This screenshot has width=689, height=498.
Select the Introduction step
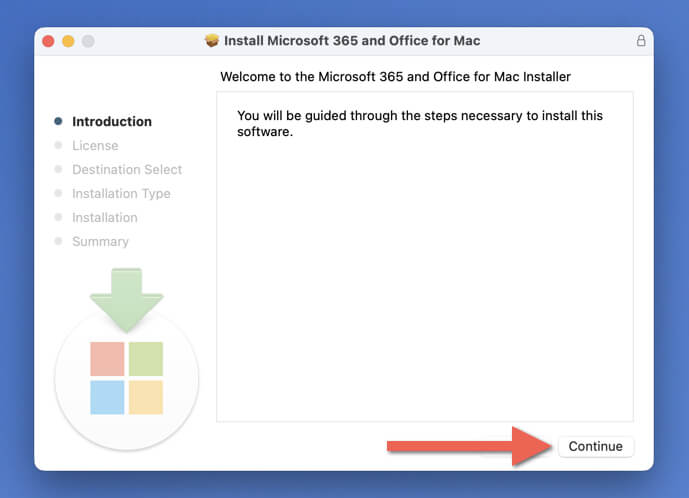[112, 121]
